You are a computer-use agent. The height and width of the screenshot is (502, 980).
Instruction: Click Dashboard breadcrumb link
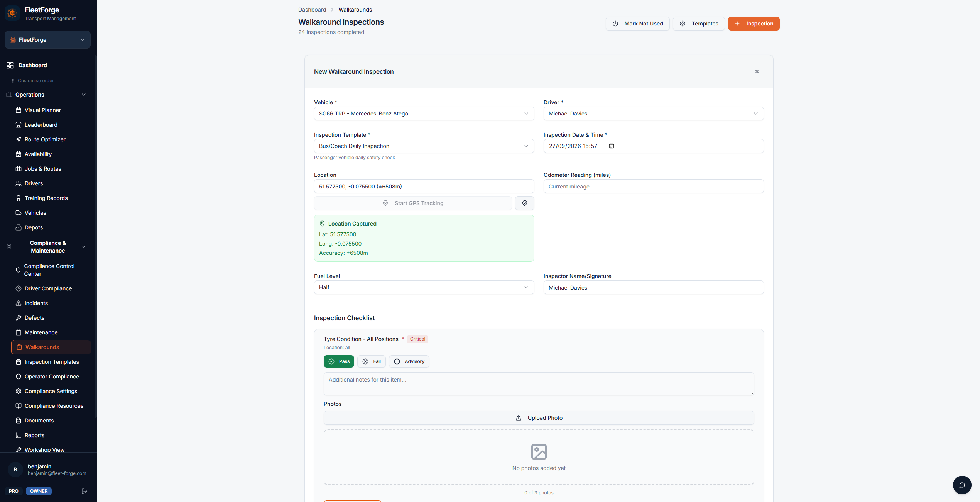point(312,10)
